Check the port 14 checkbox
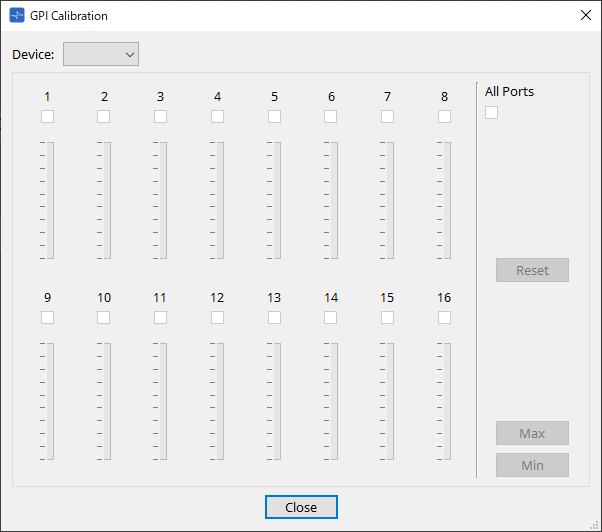Image resolution: width=602 pixels, height=532 pixels. click(x=331, y=317)
